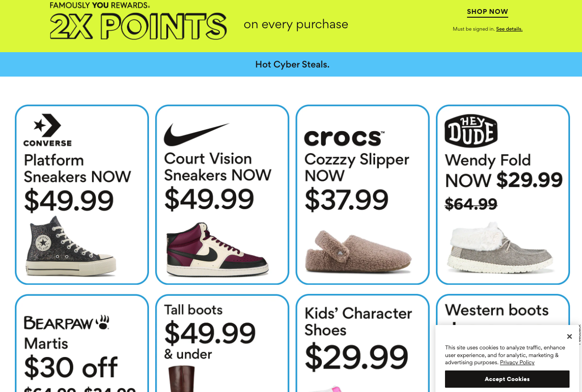Click the Crocs brand logo
This screenshot has width=582, height=392.
pos(344,138)
